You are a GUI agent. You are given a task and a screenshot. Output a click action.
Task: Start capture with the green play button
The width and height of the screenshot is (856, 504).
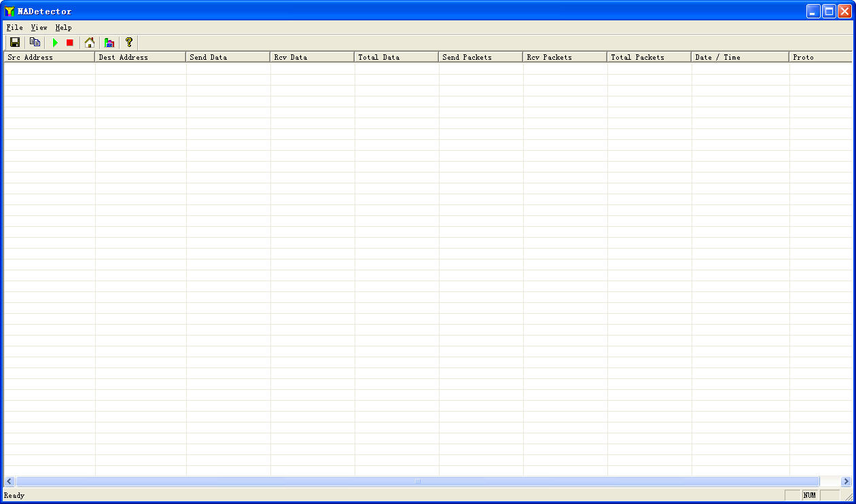tap(55, 42)
